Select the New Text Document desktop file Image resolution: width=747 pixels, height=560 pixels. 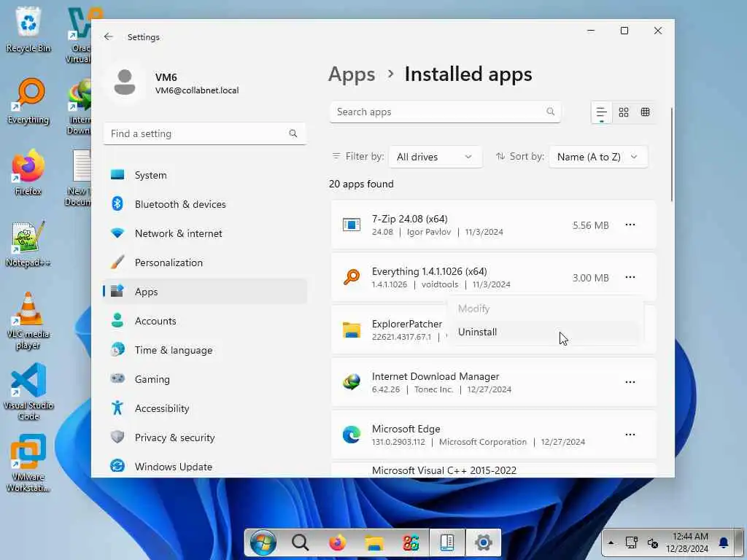click(77, 178)
